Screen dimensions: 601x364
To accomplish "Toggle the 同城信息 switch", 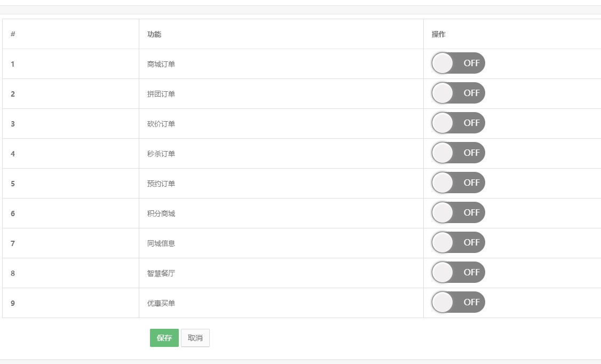I will tap(458, 243).
